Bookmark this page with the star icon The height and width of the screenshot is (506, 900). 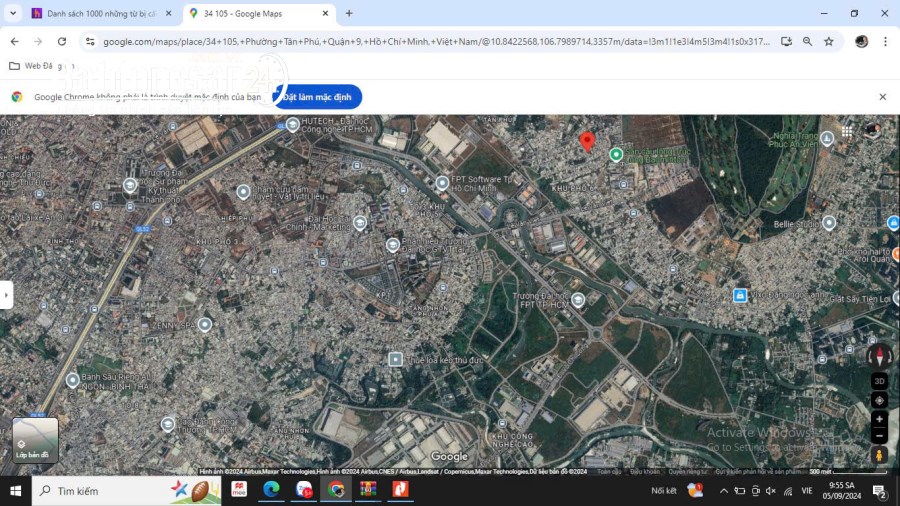[x=828, y=41]
